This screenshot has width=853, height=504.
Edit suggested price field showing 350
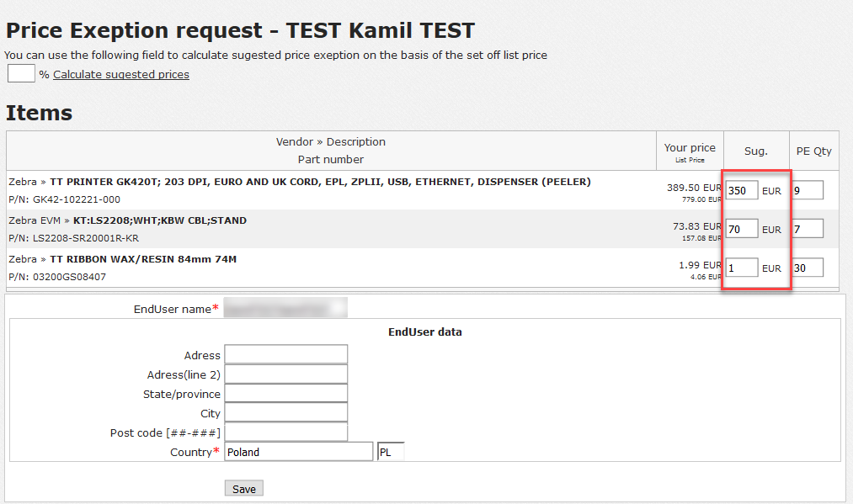point(742,190)
